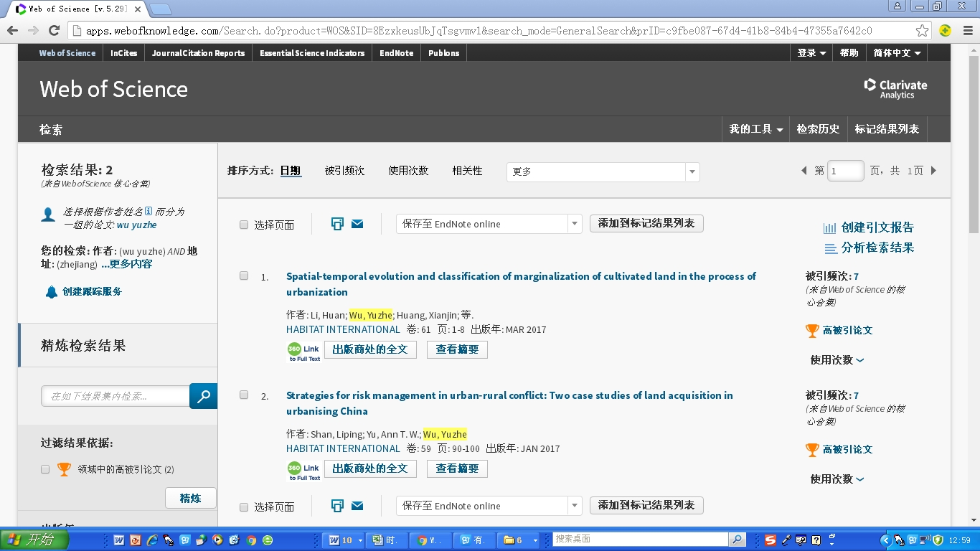
Task: Select the checkbox for result 2
Action: click(244, 395)
